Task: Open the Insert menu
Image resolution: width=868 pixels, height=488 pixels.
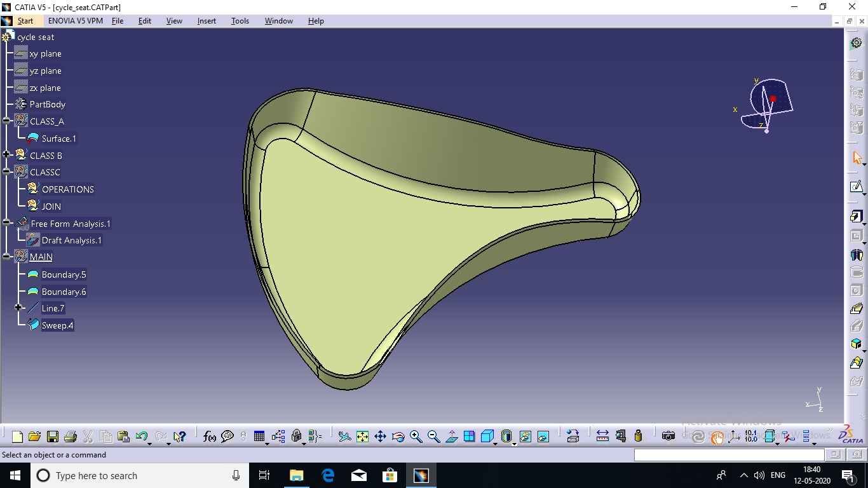Action: [207, 21]
